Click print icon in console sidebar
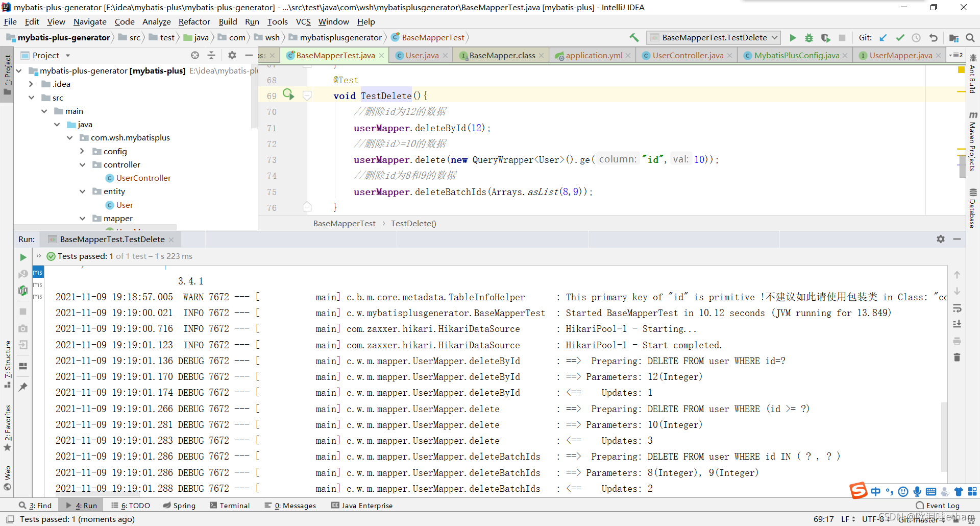 point(957,341)
